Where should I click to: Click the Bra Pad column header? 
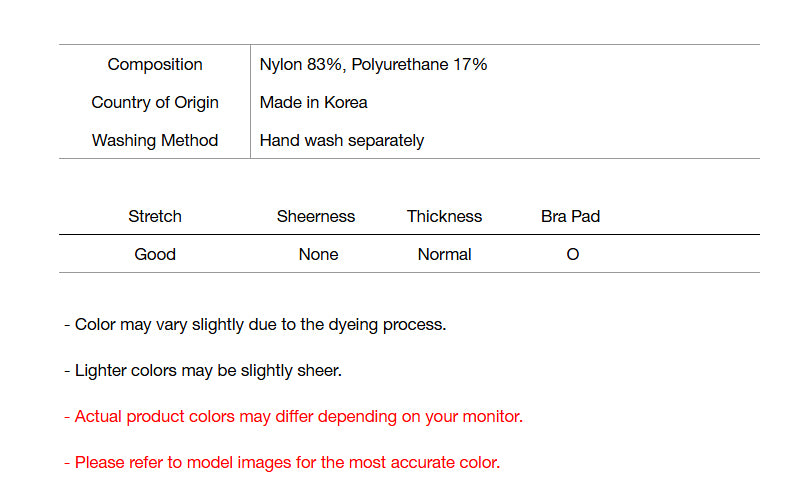click(570, 217)
